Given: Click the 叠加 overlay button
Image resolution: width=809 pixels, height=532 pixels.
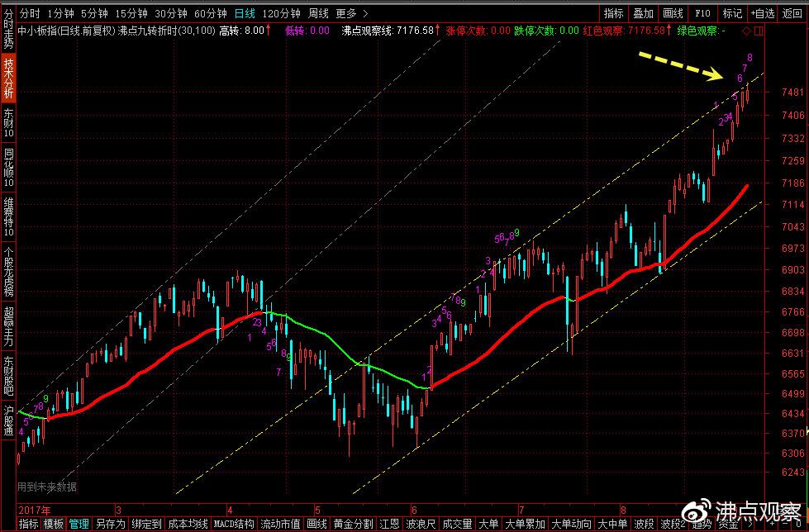Looking at the screenshot, I should click(644, 13).
